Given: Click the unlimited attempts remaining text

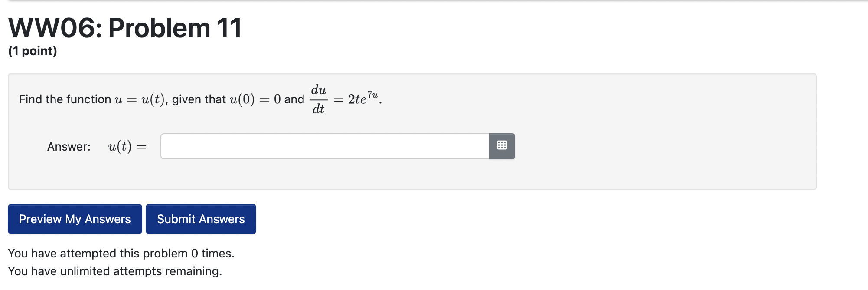Looking at the screenshot, I should point(115,271).
